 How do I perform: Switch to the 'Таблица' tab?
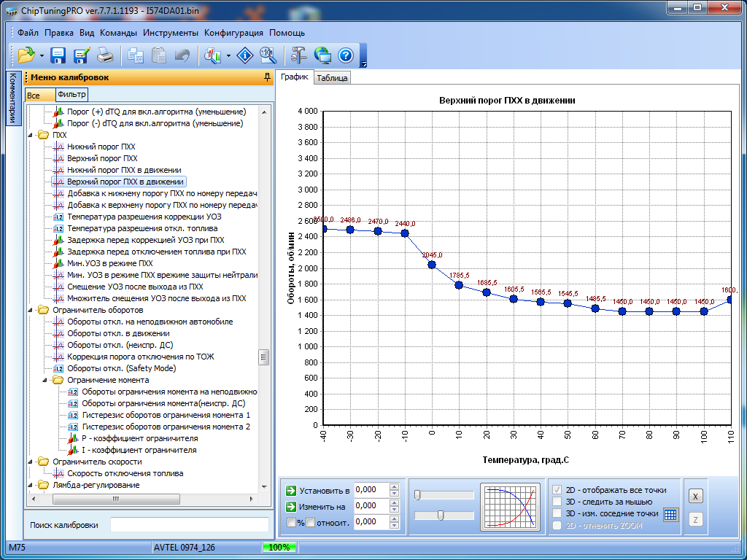(x=332, y=78)
